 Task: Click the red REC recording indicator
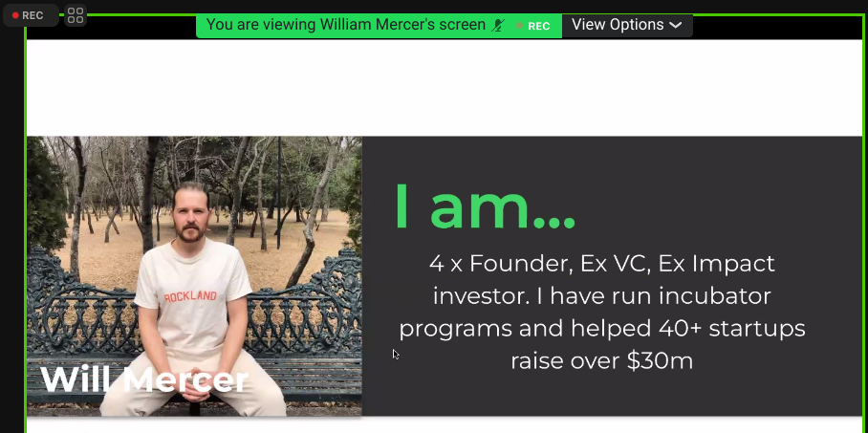pos(30,15)
